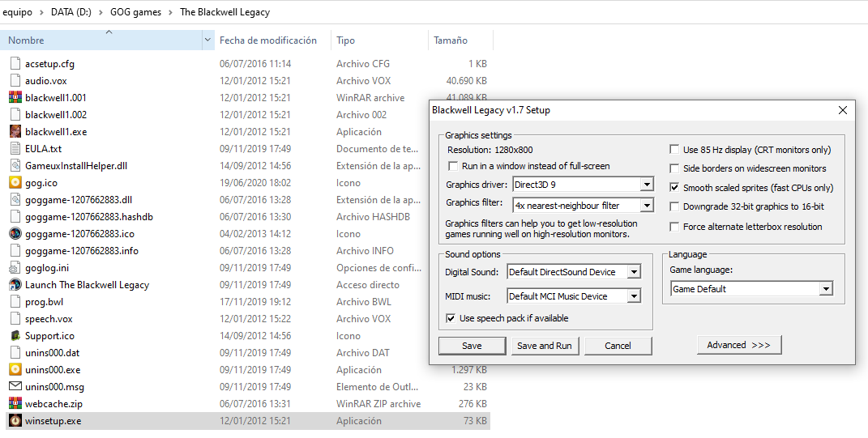Click the speech.vox file icon

tap(15, 319)
